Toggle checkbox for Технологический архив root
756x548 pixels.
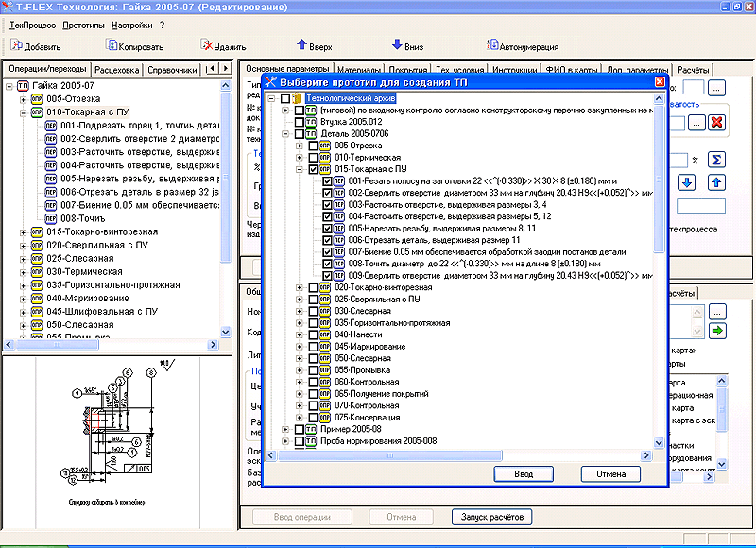click(286, 98)
